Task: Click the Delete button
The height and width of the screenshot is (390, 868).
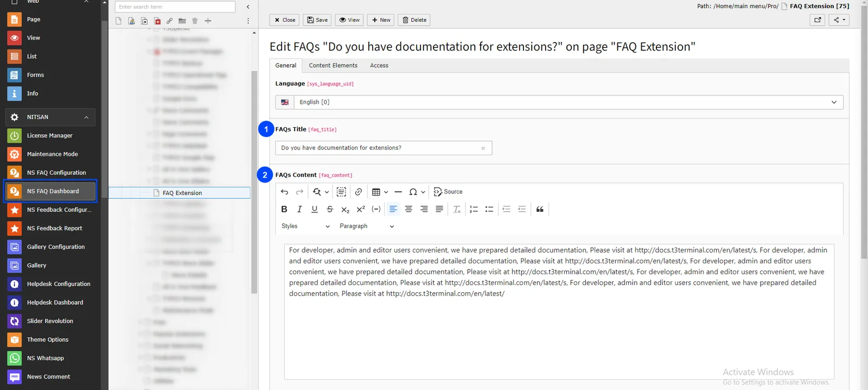Action: click(x=414, y=20)
